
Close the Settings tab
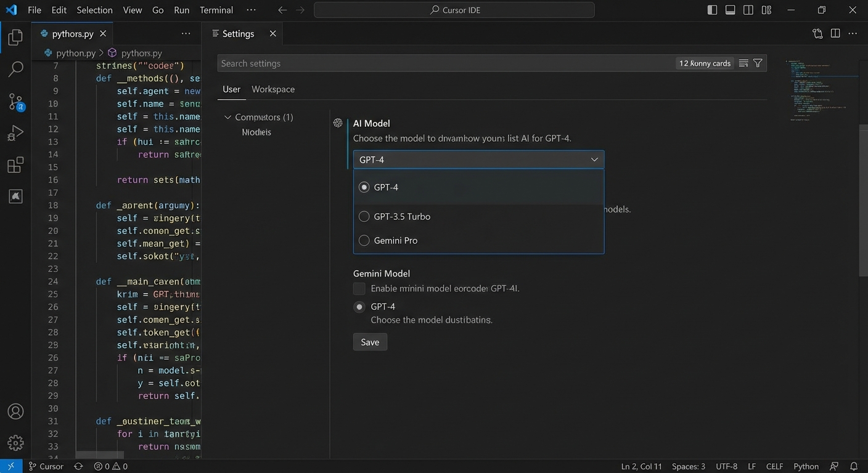pyautogui.click(x=273, y=34)
